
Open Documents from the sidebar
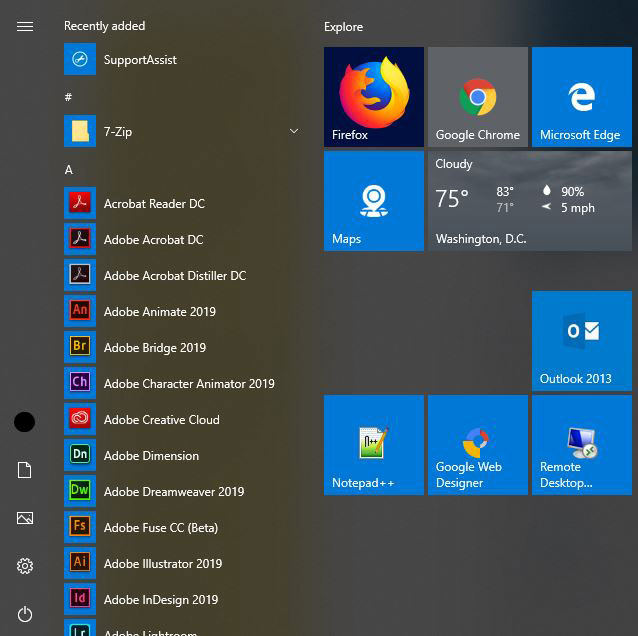pos(24,470)
